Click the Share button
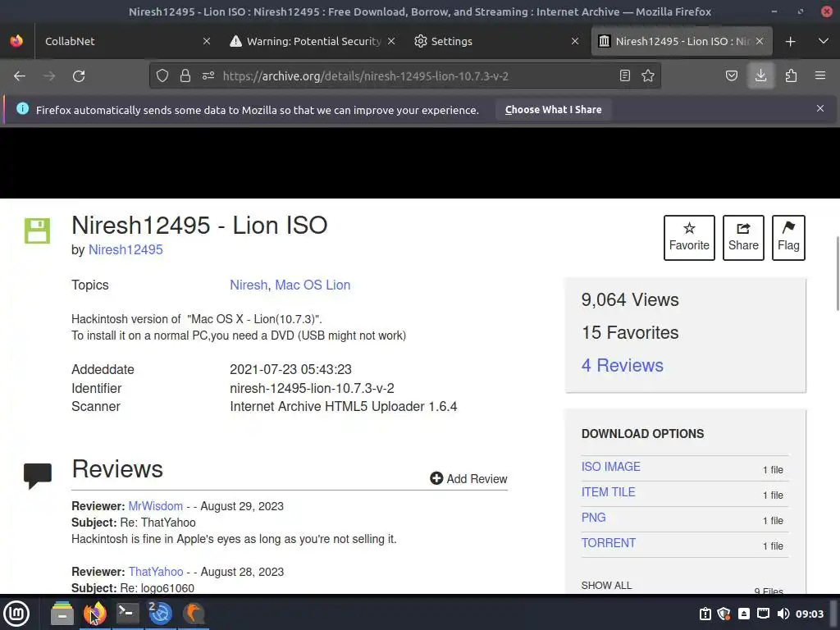This screenshot has height=630, width=840. (743, 237)
